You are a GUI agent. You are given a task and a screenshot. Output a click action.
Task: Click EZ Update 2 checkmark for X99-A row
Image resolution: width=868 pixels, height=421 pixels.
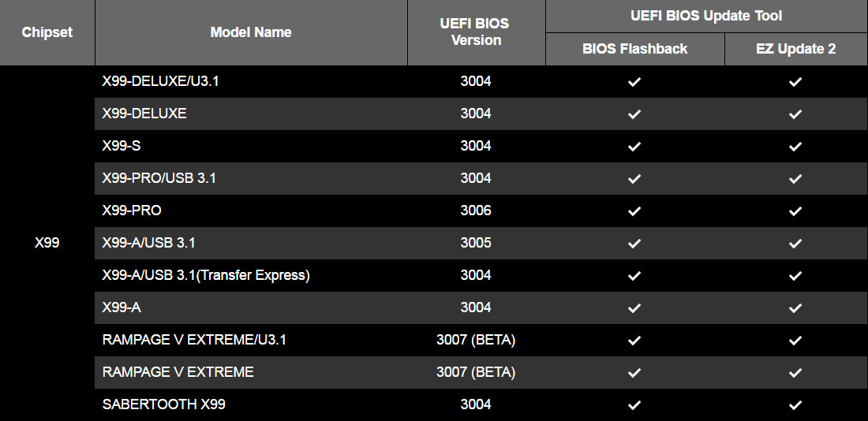[x=795, y=308]
